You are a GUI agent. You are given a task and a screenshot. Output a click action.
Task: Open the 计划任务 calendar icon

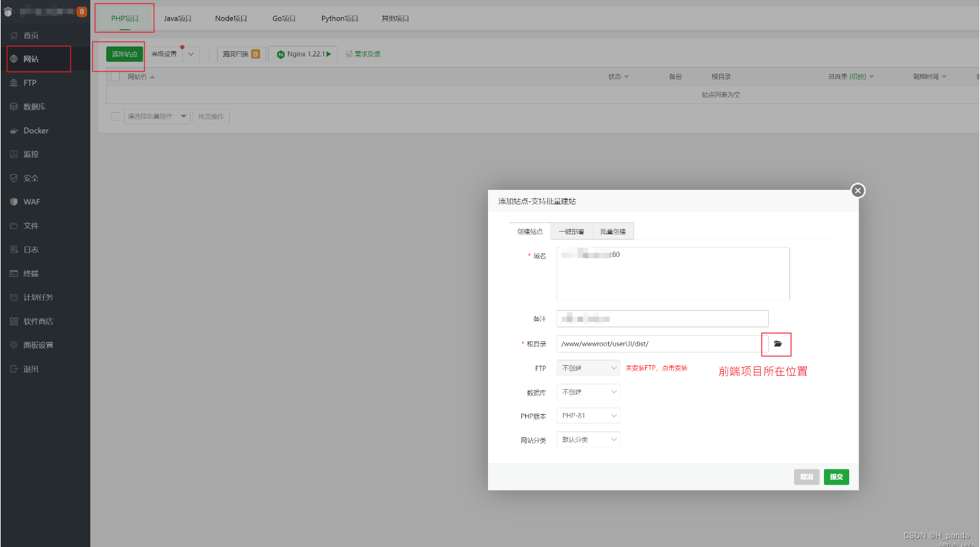click(x=13, y=297)
